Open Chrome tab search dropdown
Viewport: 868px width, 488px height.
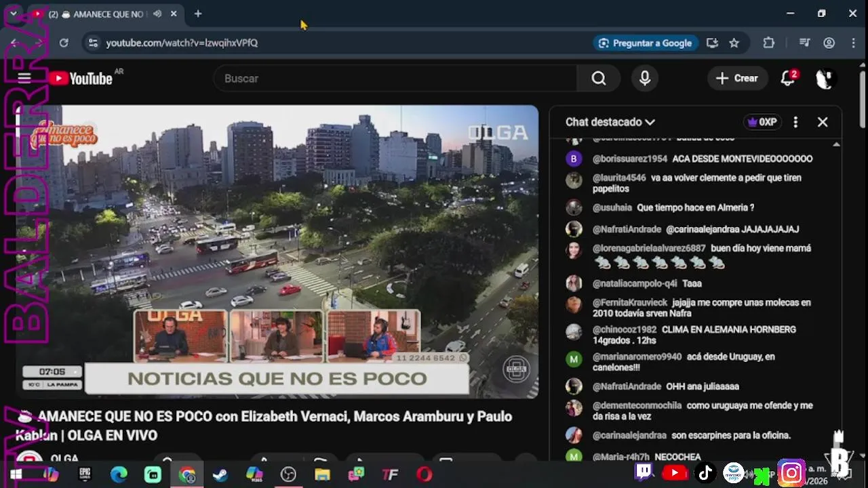coord(13,14)
